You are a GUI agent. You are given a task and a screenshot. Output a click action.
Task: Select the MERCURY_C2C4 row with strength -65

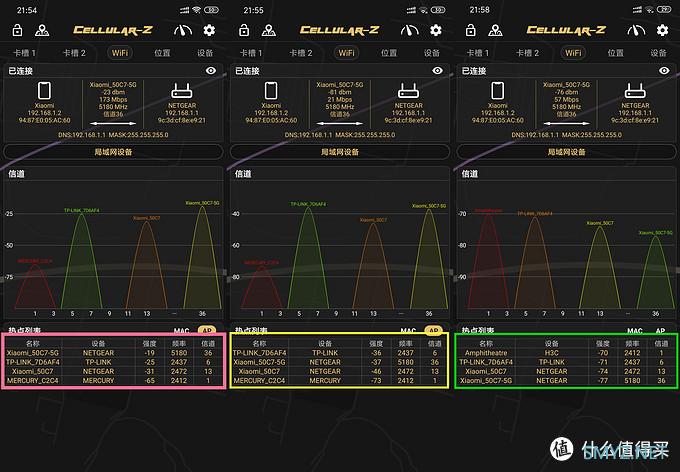click(x=114, y=380)
